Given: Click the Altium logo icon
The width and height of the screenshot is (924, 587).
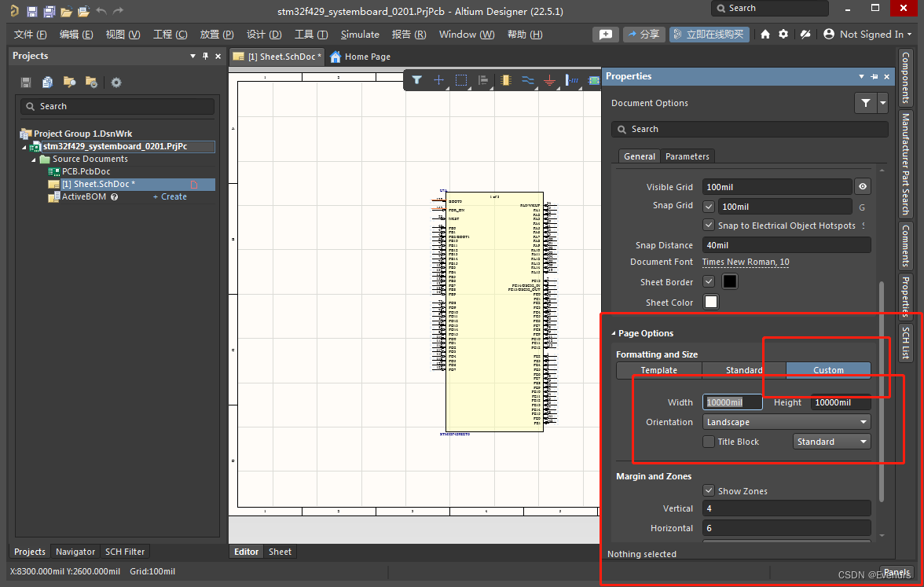Looking at the screenshot, I should click(x=15, y=11).
